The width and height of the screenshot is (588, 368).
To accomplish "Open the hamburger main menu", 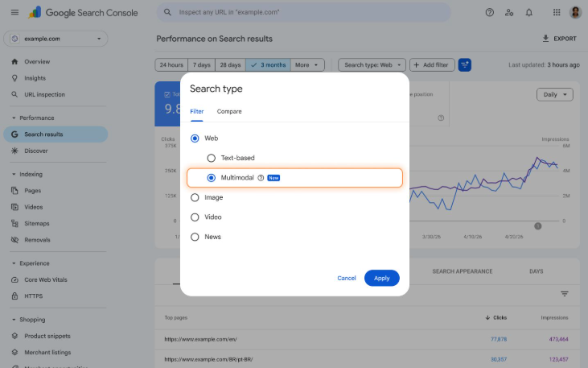I will click(x=14, y=12).
